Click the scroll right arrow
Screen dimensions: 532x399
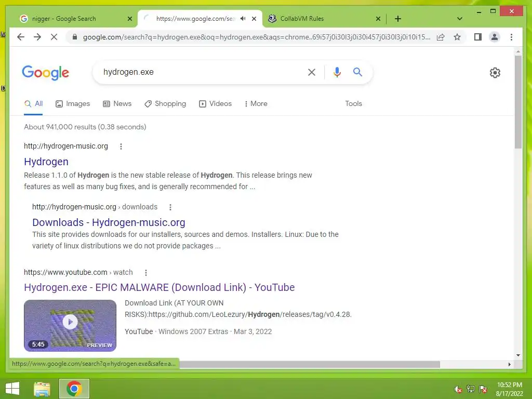[x=509, y=364]
